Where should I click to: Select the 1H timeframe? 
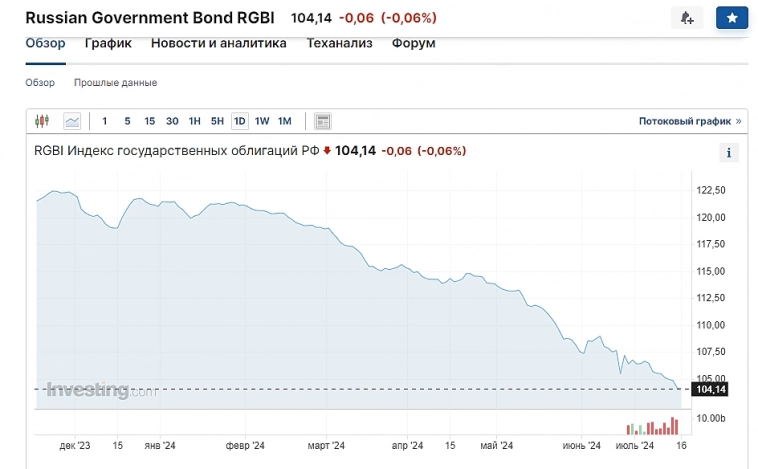(195, 121)
